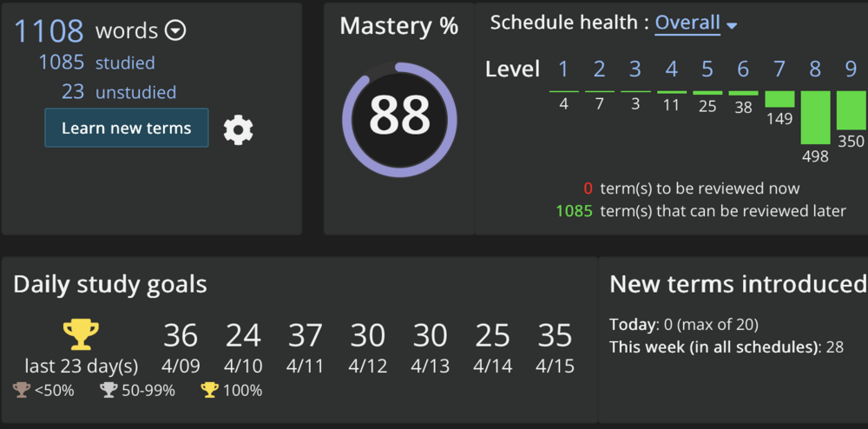Click the gold trophy for last 23 days
Image resolution: width=868 pixels, height=429 pixels.
click(x=81, y=334)
